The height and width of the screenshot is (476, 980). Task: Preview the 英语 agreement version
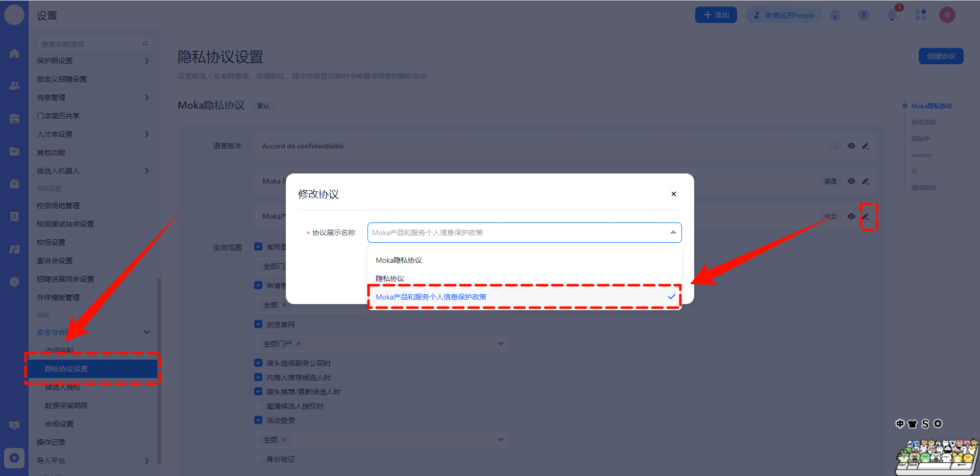851,181
